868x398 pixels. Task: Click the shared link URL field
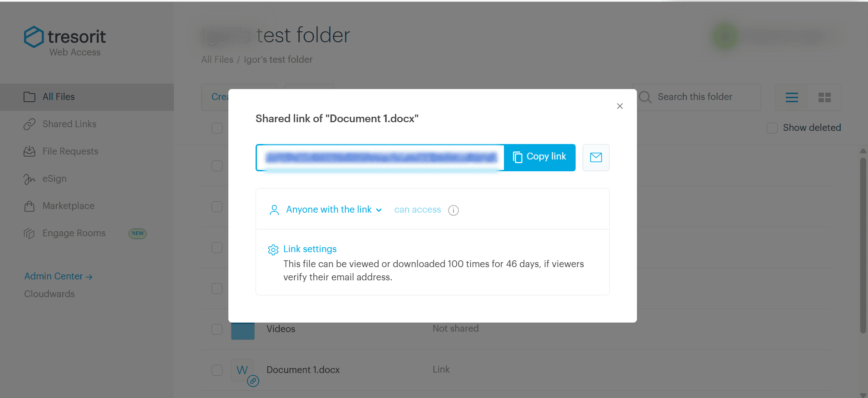click(x=380, y=158)
